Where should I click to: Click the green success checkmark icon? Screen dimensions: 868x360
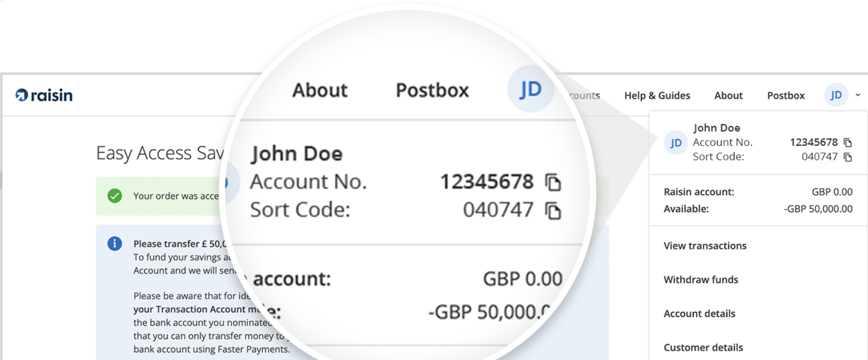click(115, 196)
